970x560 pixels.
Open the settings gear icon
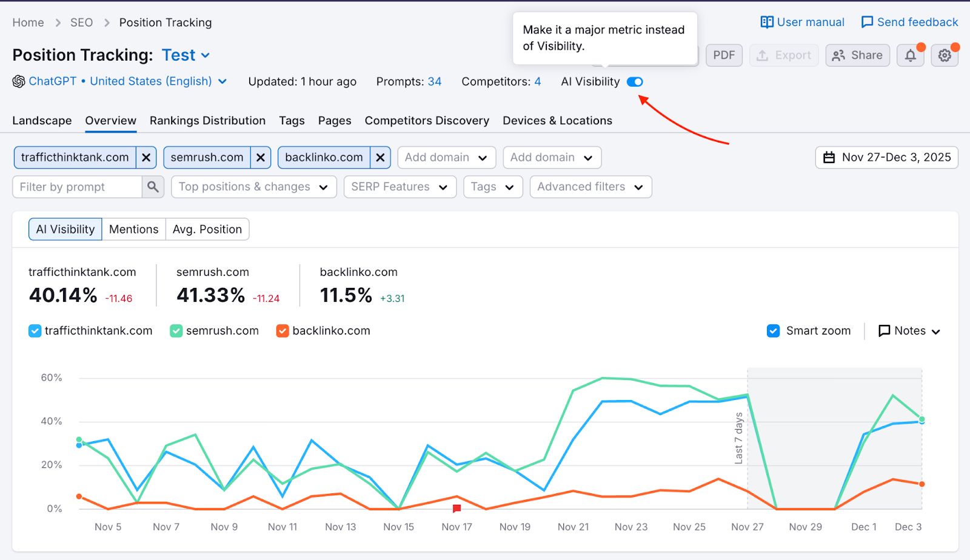click(944, 56)
